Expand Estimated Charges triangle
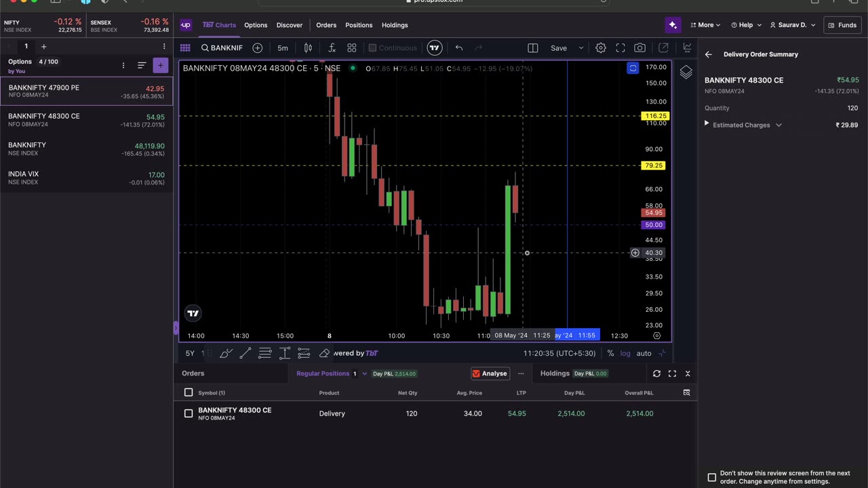 pyautogui.click(x=707, y=124)
